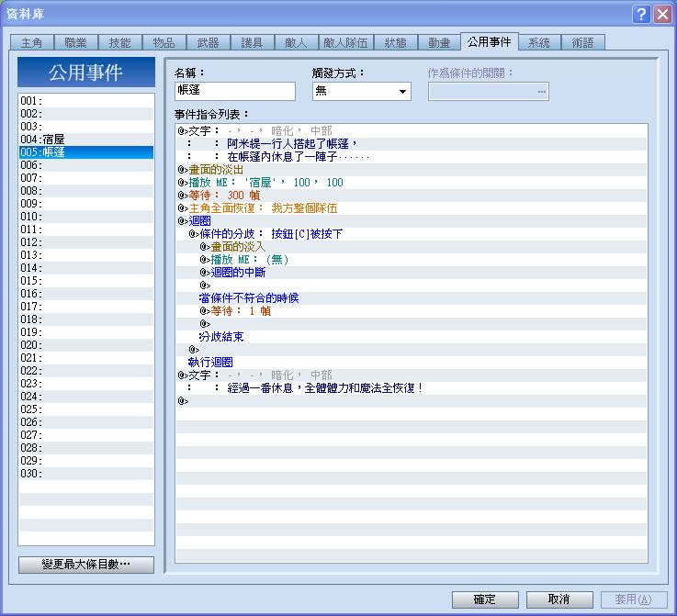Image resolution: width=677 pixels, height=616 pixels.
Task: Select the 主角全面恢復 command
Action: point(412,208)
